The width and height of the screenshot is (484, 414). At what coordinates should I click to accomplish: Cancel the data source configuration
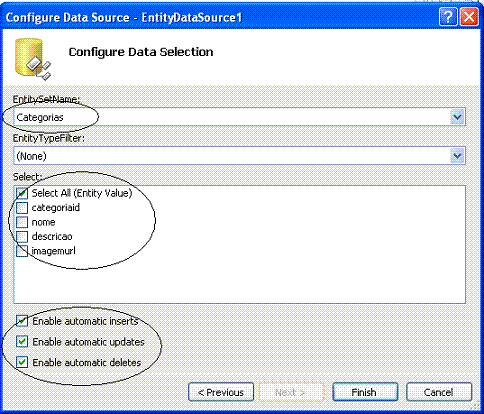(439, 392)
